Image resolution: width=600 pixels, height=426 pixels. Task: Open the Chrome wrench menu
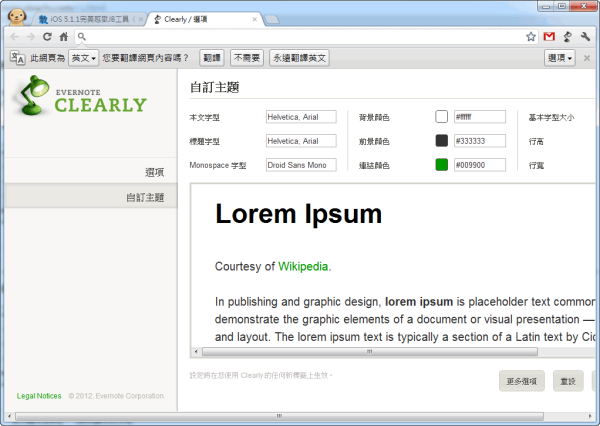(x=586, y=36)
